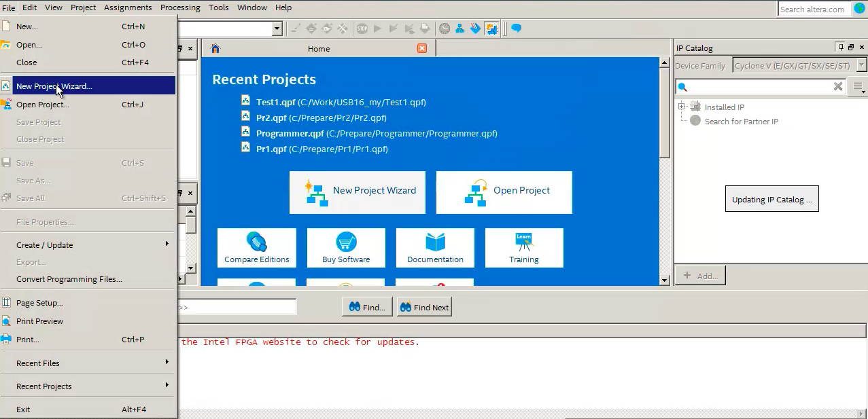Image resolution: width=868 pixels, height=419 pixels.
Task: Click the binoculars Find... button
Action: pyautogui.click(x=367, y=307)
